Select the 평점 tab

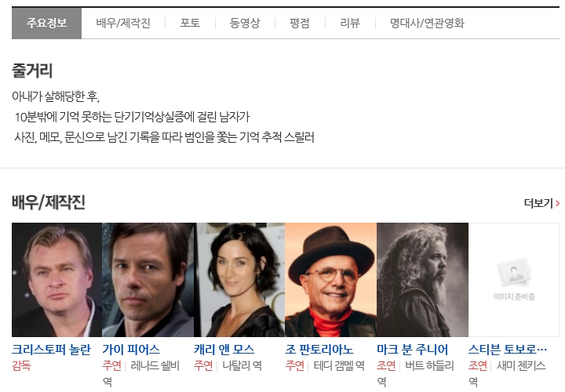300,24
